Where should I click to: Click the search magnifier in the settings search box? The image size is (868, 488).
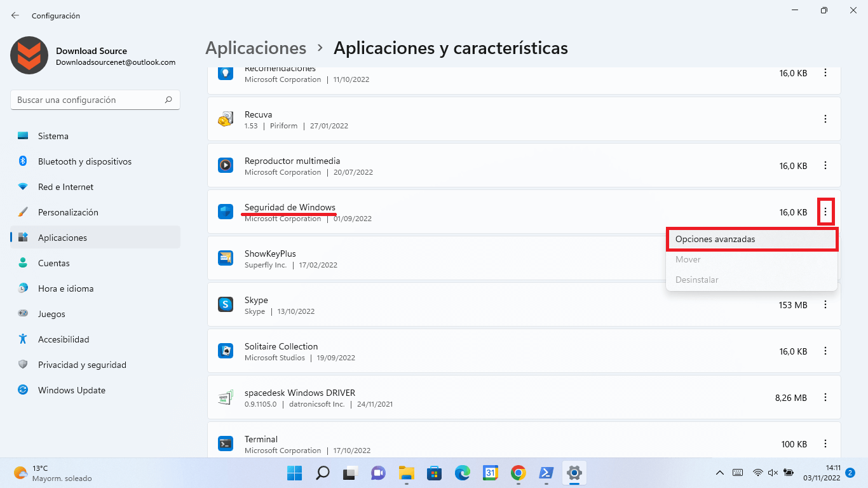[168, 100]
